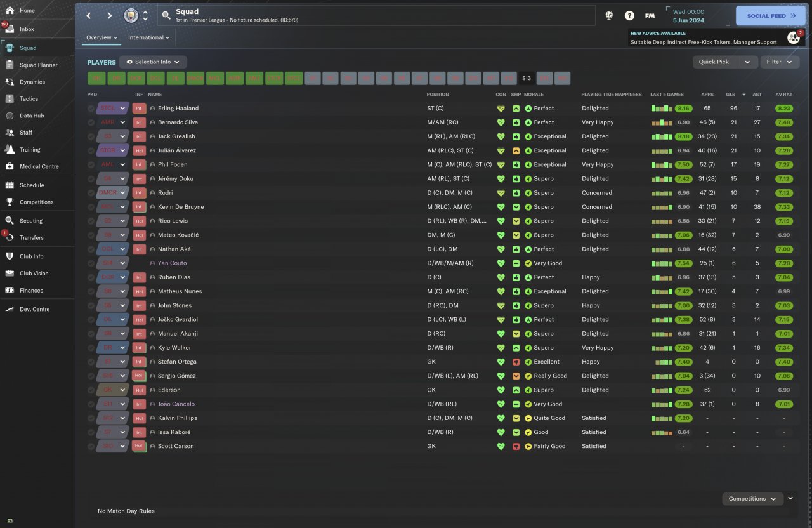Toggle pick checkbox for Bernardo Silva

coord(91,122)
